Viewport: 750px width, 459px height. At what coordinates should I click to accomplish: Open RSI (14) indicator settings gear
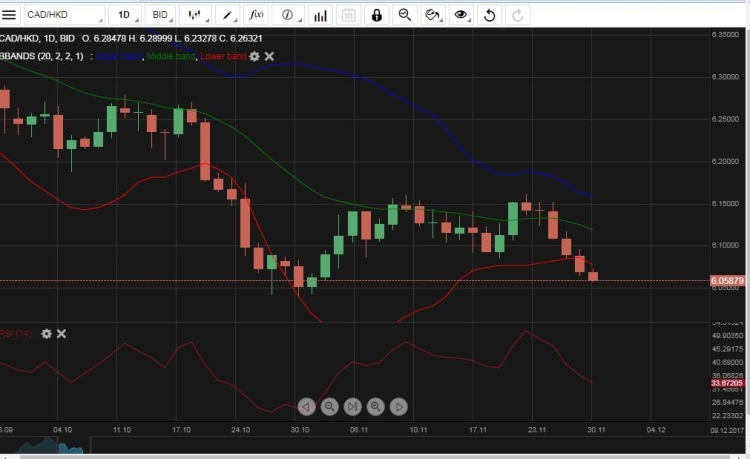pyautogui.click(x=46, y=333)
